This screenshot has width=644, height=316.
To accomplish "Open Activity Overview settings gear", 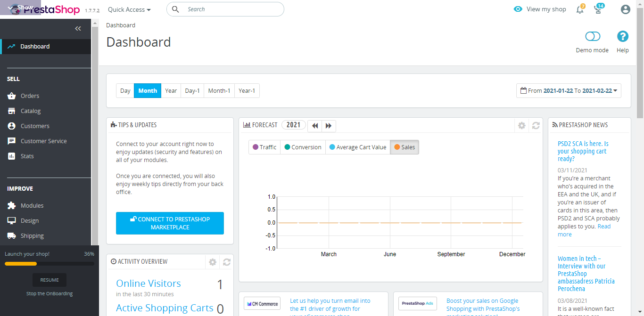I will pyautogui.click(x=213, y=262).
